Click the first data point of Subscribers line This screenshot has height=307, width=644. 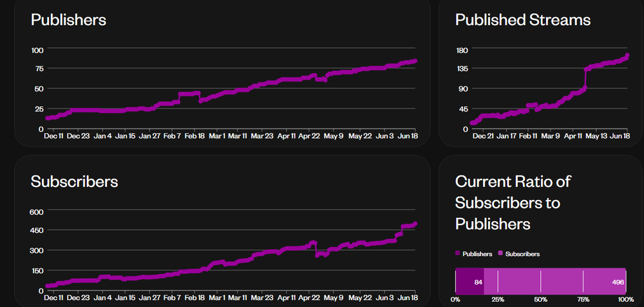(x=47, y=286)
